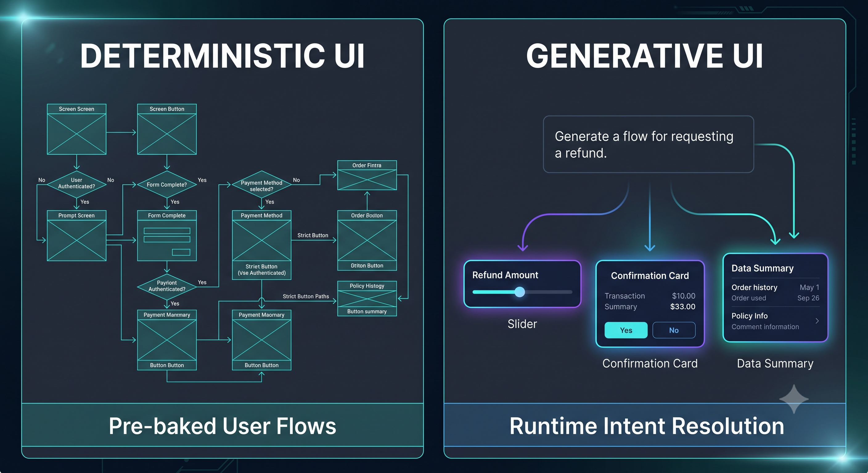Click the prompt box about requesting a refund

tap(648, 144)
